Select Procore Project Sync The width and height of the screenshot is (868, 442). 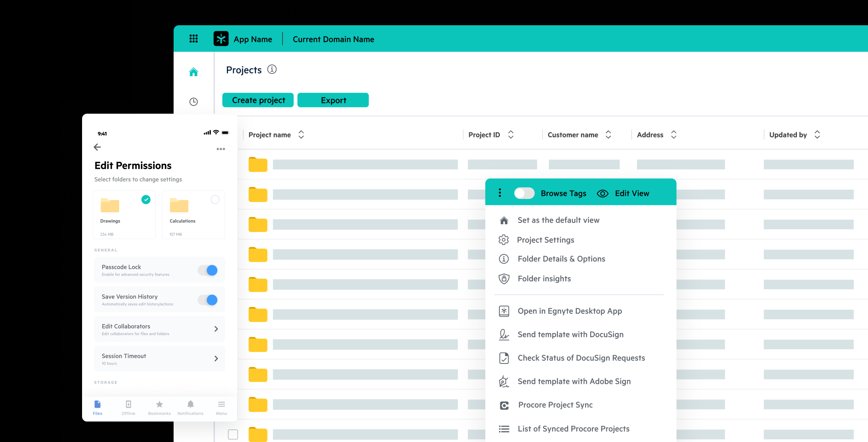tap(556, 405)
